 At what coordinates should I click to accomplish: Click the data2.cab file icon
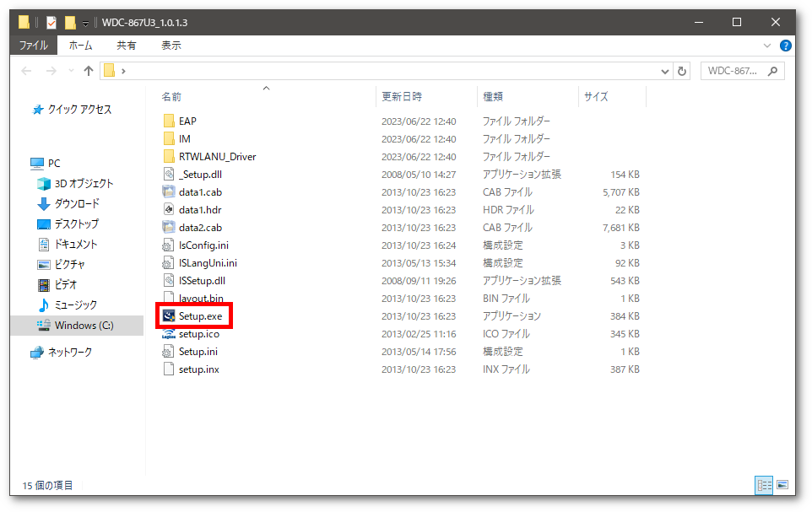point(169,227)
